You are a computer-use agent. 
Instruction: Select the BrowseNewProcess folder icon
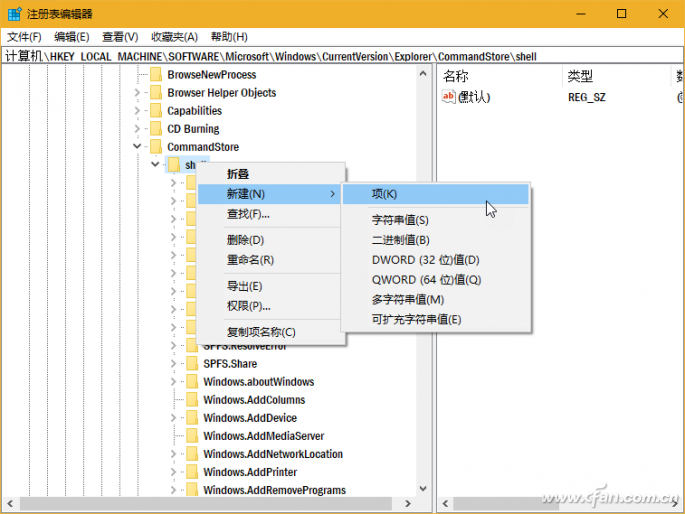pyautogui.click(x=156, y=75)
